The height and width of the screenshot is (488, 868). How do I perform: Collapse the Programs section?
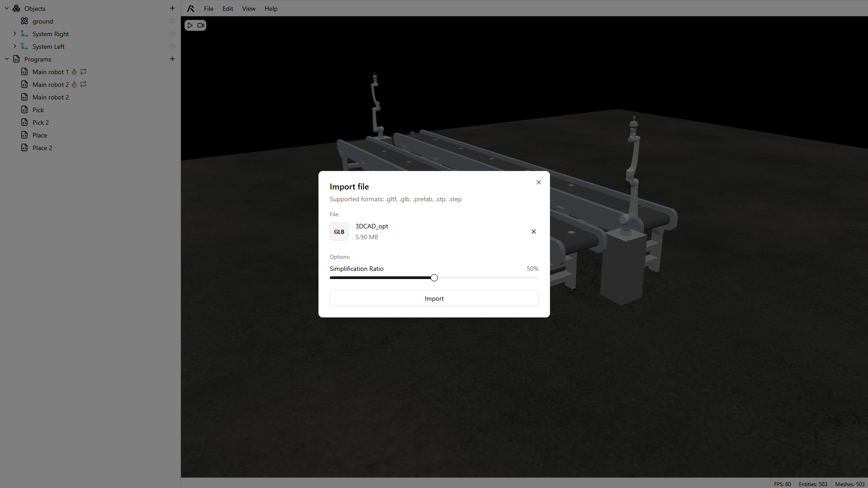(7, 59)
